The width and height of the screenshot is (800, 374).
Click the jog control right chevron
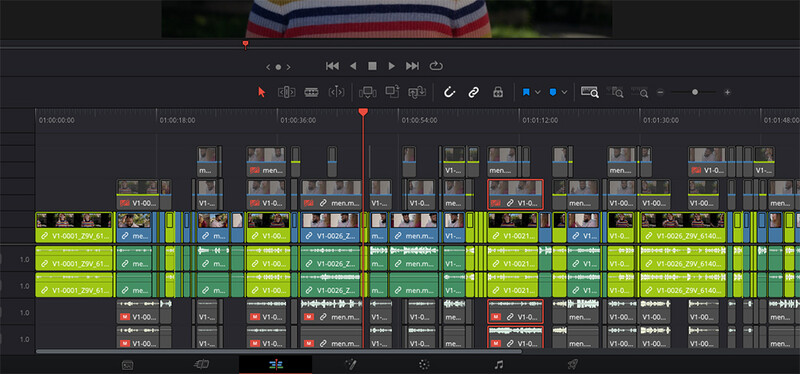tap(289, 67)
